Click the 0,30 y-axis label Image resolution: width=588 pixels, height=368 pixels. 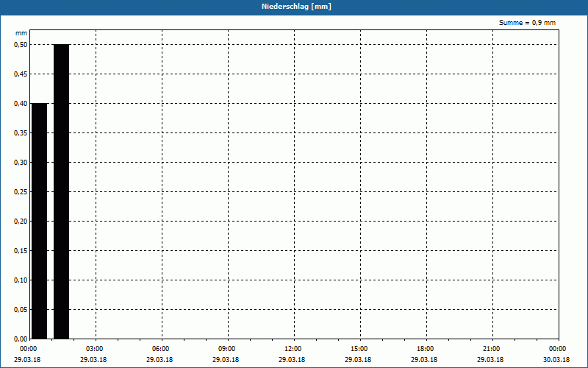coord(21,162)
